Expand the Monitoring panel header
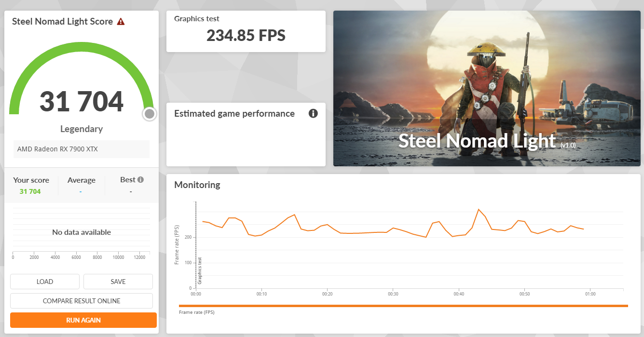The height and width of the screenshot is (337, 644). (x=197, y=185)
